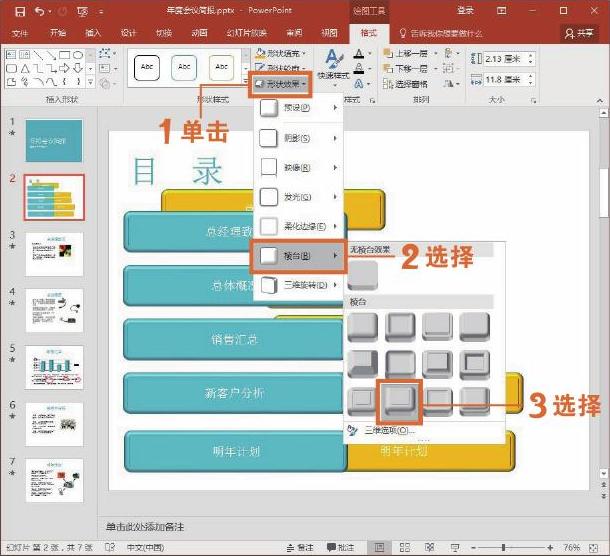This screenshot has height=556, width=610.
Task: Select slide 5 thumbnail with bar chart
Action: pyautogui.click(x=54, y=367)
